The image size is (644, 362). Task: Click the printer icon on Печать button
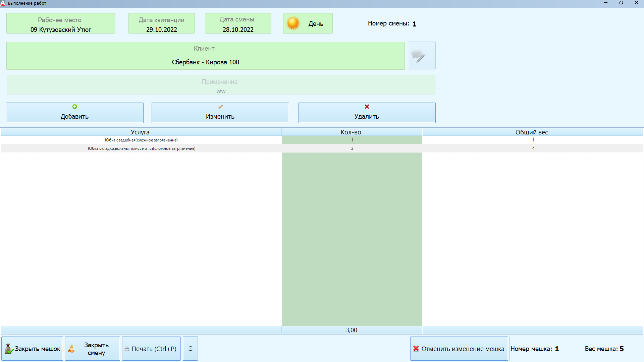[127, 349]
